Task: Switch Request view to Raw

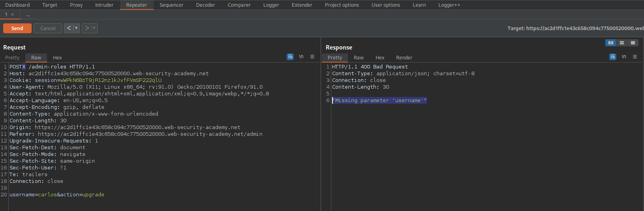Action: tap(36, 57)
